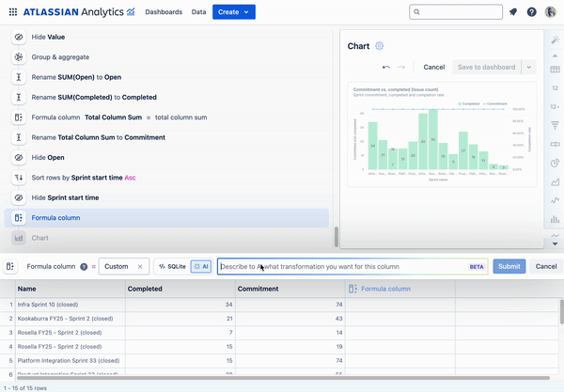Viewport: 564px width, 392px height.
Task: Click formula column help question icon
Action: point(84,267)
